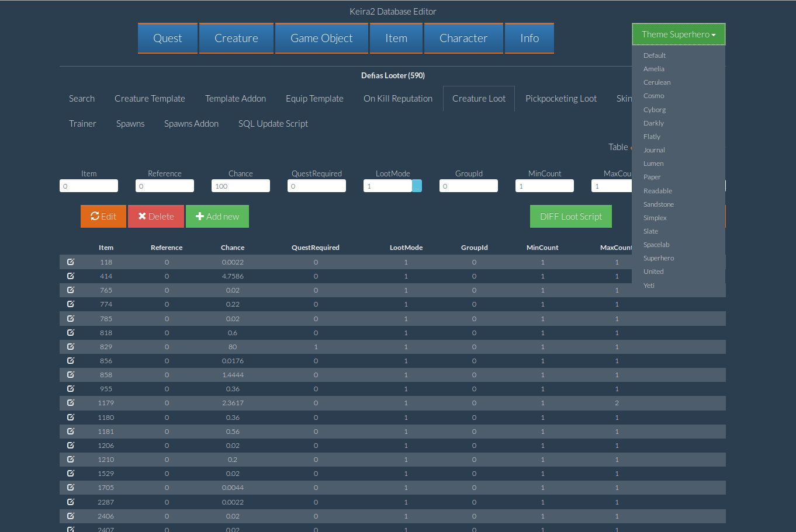
Task: Open the Pickpocketing Loot tab
Action: click(x=561, y=99)
